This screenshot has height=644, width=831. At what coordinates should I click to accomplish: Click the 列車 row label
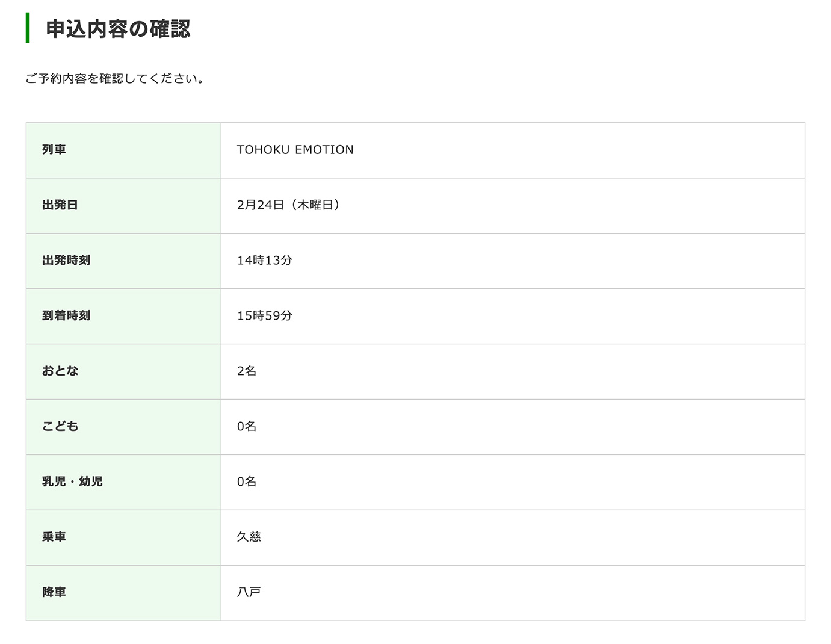tap(54, 150)
